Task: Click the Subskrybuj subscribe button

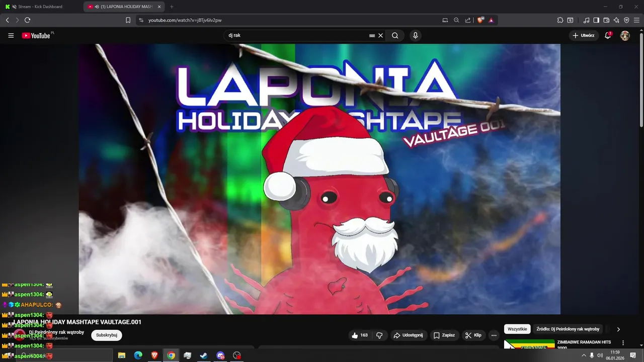Action: pos(107,335)
